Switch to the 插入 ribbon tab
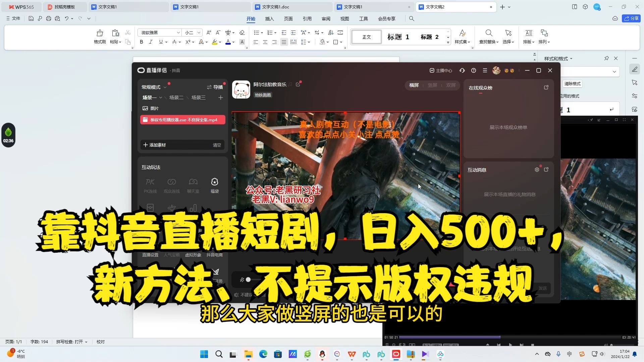Image resolution: width=644 pixels, height=362 pixels. click(269, 19)
